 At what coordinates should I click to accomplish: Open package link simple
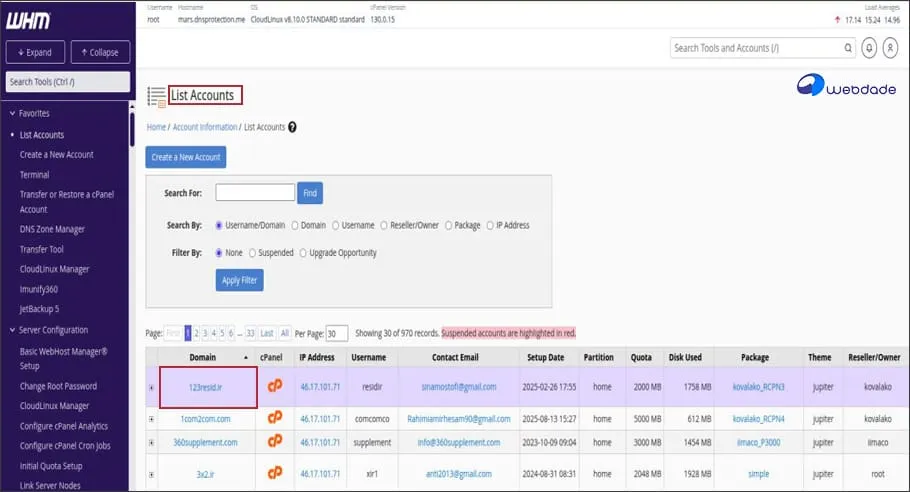coord(759,474)
